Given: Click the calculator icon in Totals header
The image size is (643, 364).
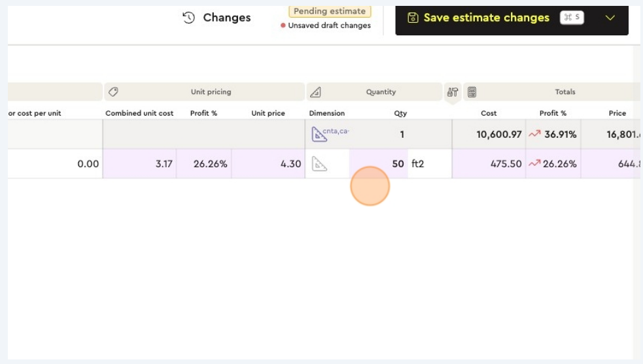Looking at the screenshot, I should (472, 92).
